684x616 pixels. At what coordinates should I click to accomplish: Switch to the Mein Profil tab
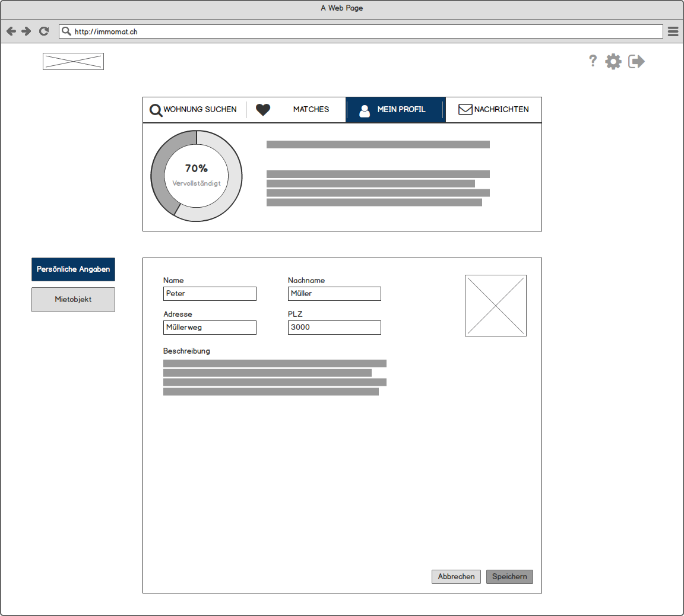click(x=395, y=110)
